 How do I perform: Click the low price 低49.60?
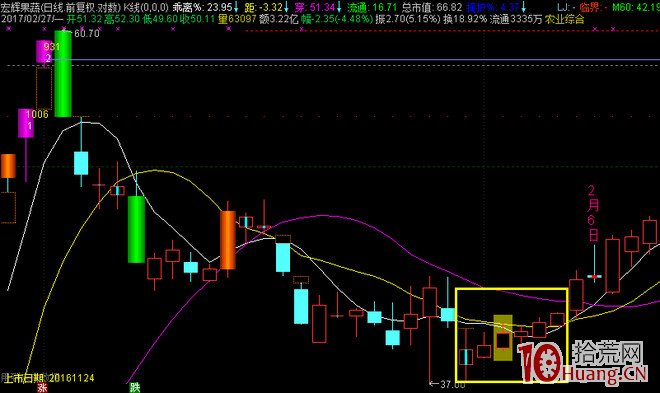[160, 19]
